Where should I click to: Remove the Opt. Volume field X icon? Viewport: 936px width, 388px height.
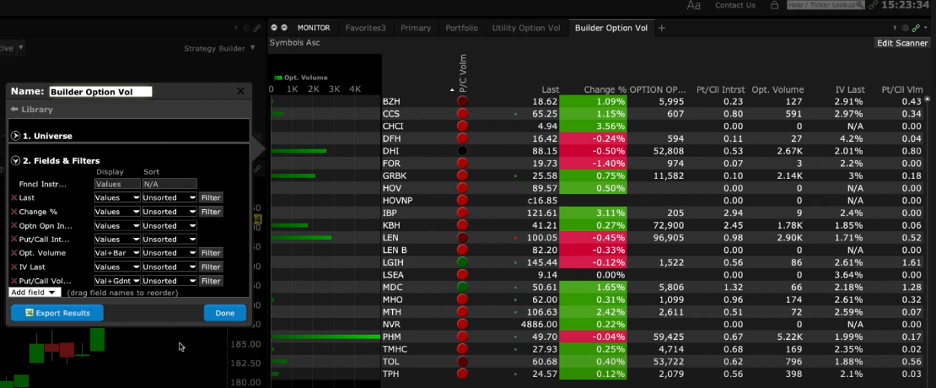click(x=14, y=253)
